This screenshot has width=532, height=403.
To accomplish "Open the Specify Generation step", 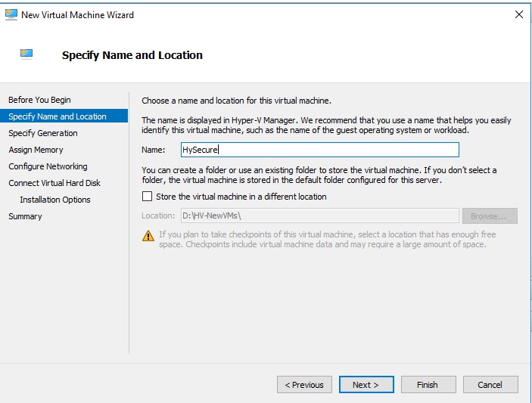I will click(43, 133).
